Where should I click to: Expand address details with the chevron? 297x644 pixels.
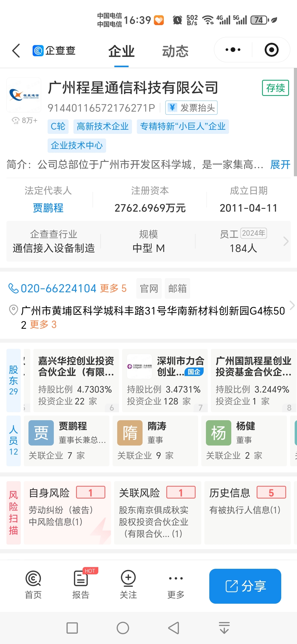(x=292, y=305)
